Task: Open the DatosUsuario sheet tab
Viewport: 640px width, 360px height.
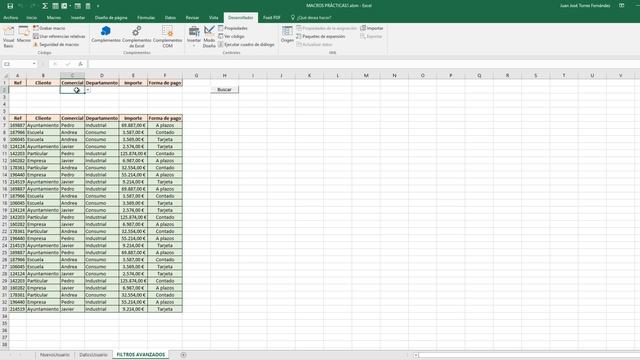Action: (93, 355)
